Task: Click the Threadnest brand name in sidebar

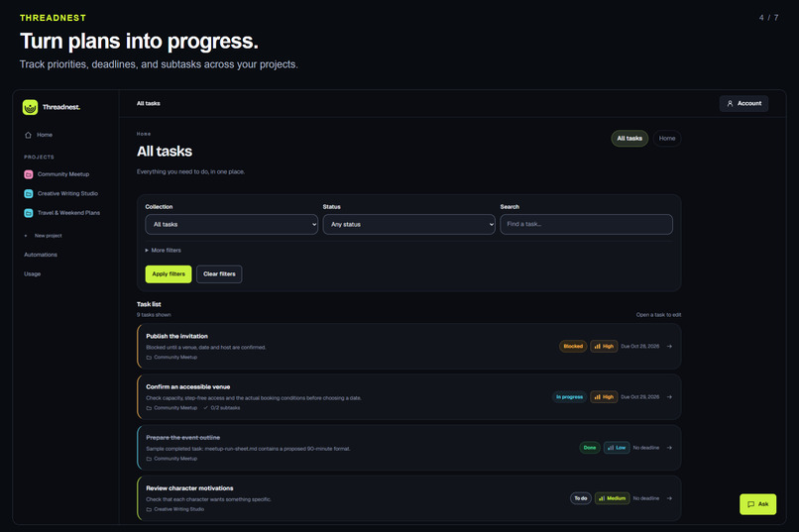Action: (x=61, y=107)
